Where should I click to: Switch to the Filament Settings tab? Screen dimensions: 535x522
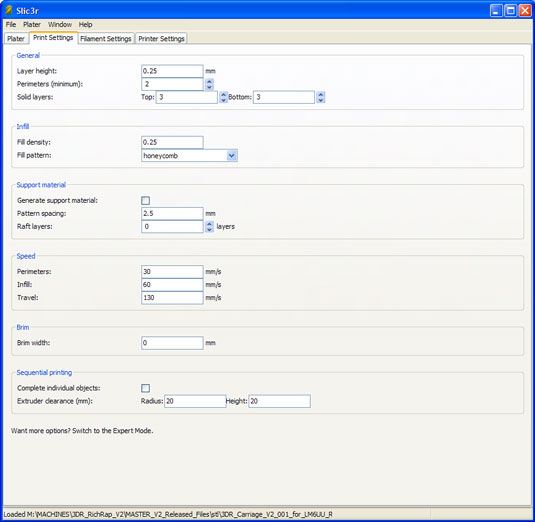[x=106, y=39]
